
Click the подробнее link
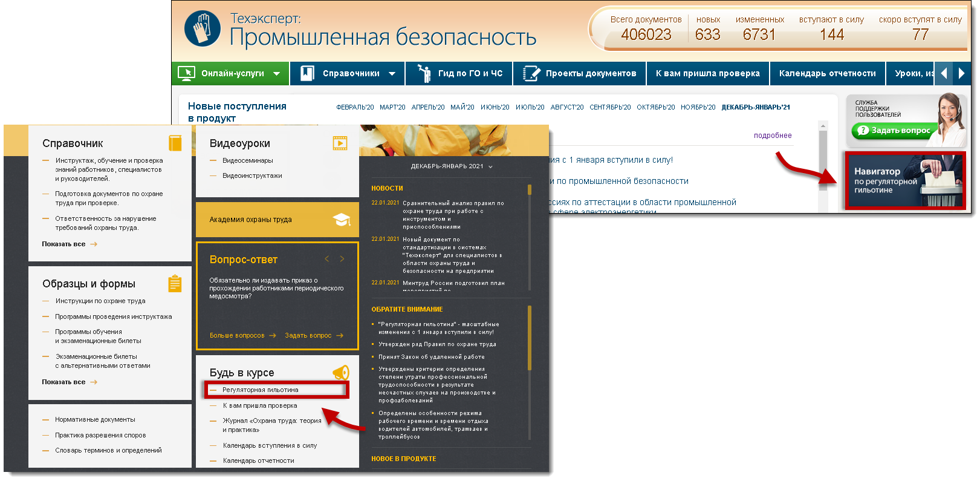click(772, 136)
